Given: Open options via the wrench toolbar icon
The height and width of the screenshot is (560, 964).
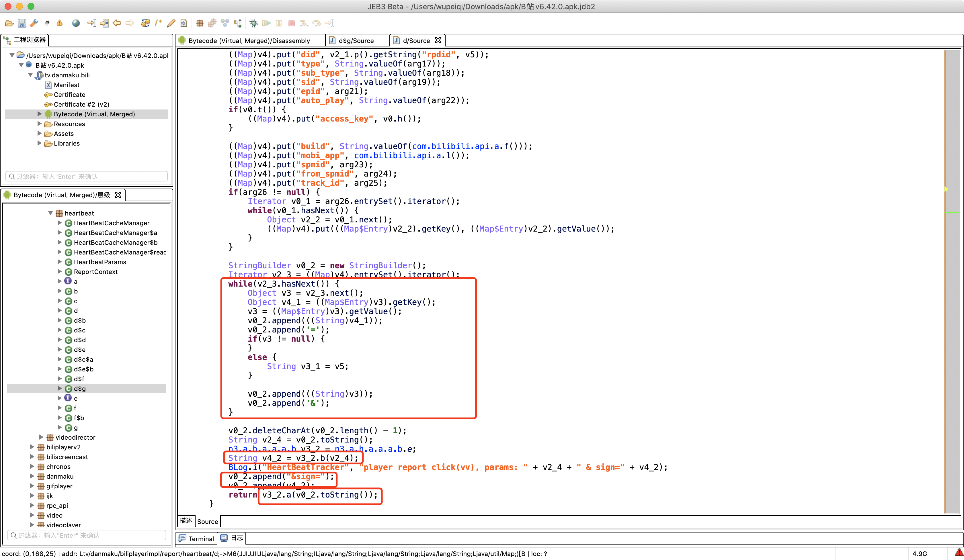Looking at the screenshot, I should [x=34, y=23].
